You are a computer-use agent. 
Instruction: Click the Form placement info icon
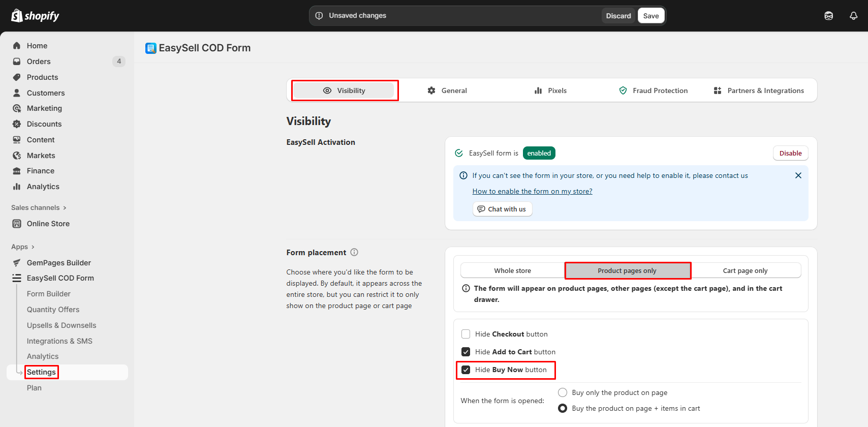click(x=354, y=252)
